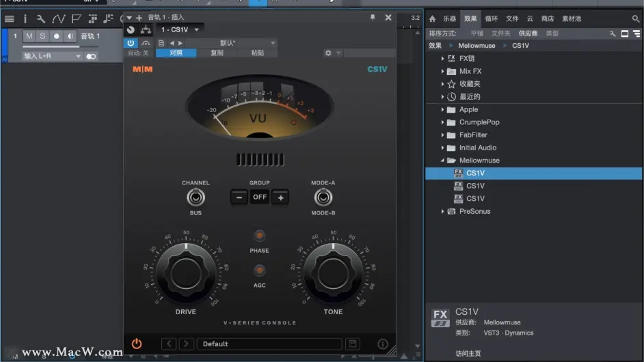Switch to the 文件 files tab
Viewport: 644px width, 362px height.
(x=512, y=18)
